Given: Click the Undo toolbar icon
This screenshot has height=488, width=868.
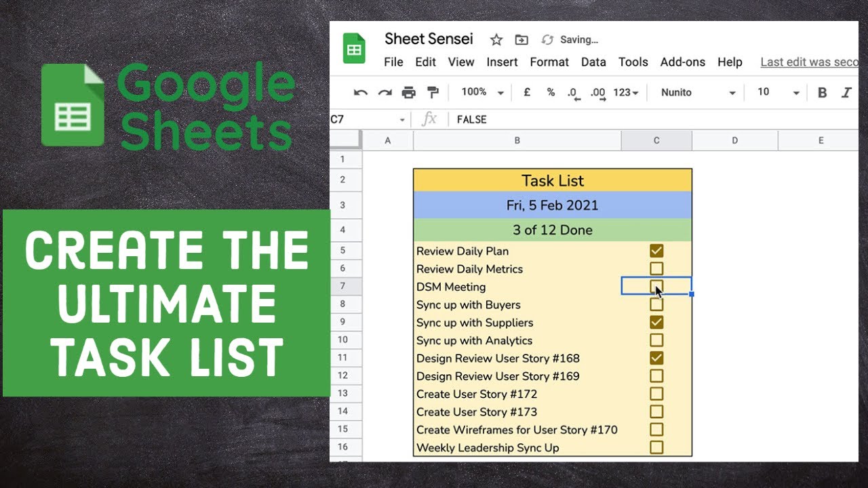Looking at the screenshot, I should [x=361, y=92].
